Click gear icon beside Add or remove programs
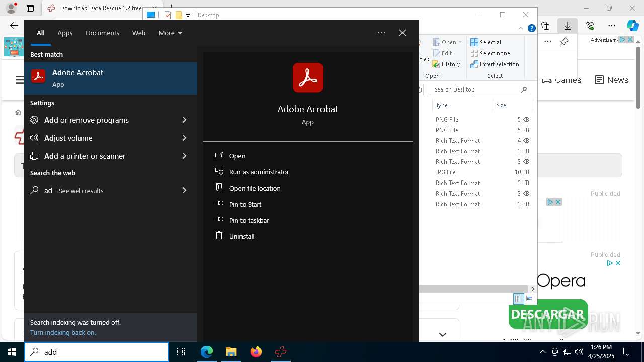 click(34, 120)
